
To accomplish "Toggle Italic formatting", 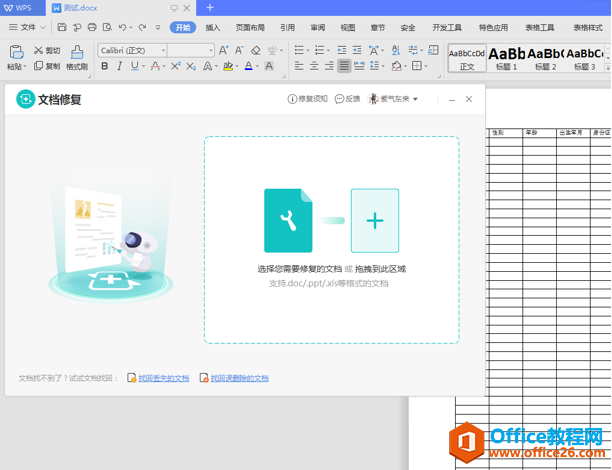I will pyautogui.click(x=119, y=66).
